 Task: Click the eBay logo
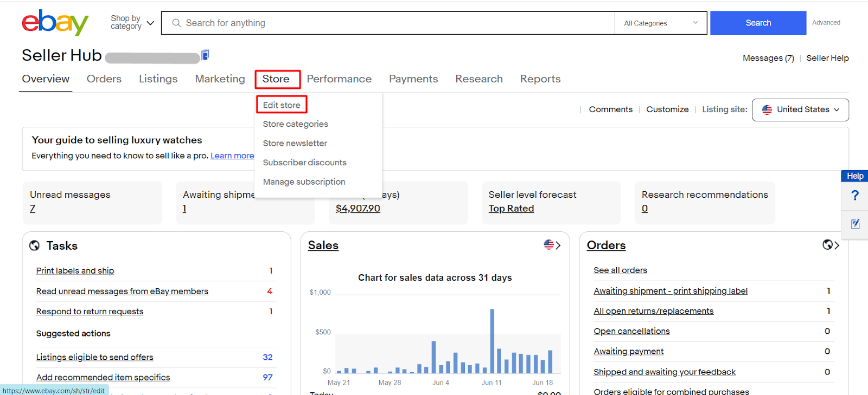(x=55, y=23)
